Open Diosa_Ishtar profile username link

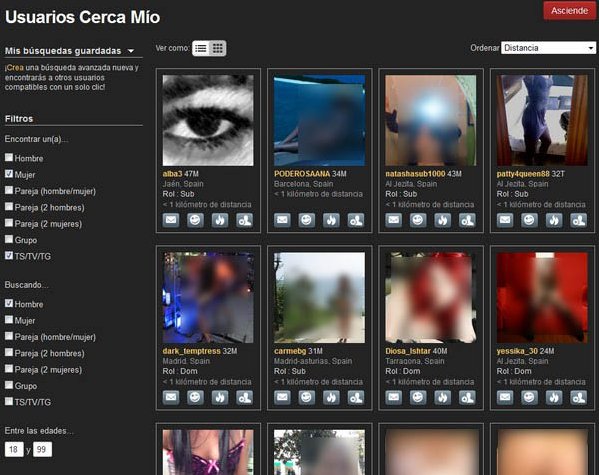click(x=408, y=351)
